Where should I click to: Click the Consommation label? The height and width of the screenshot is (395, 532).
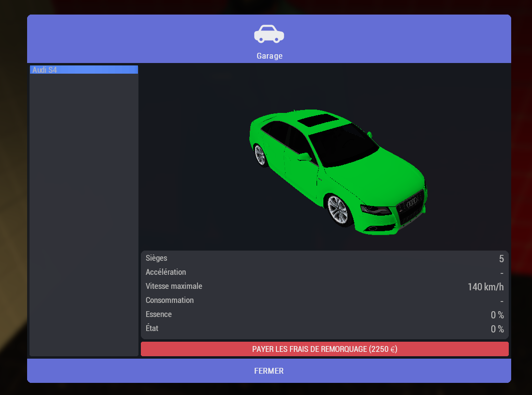(169, 300)
